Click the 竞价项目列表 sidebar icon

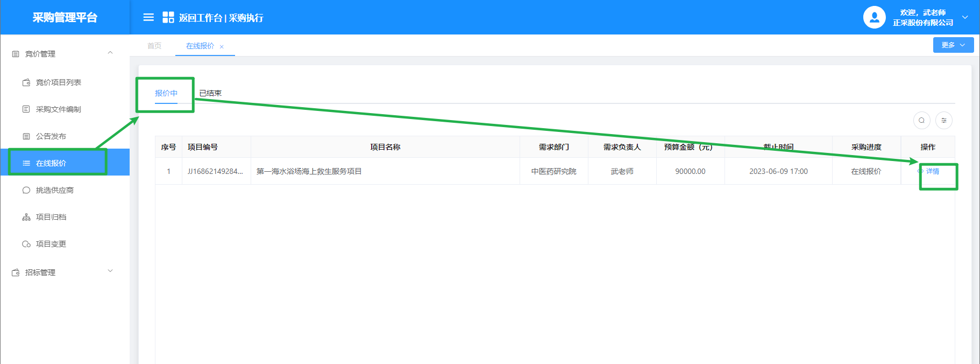[x=26, y=82]
